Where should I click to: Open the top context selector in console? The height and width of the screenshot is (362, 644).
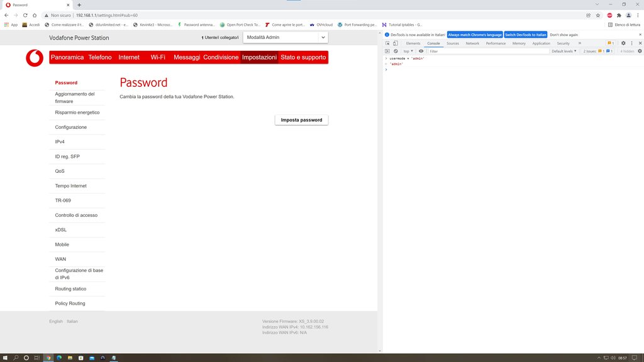tap(408, 52)
